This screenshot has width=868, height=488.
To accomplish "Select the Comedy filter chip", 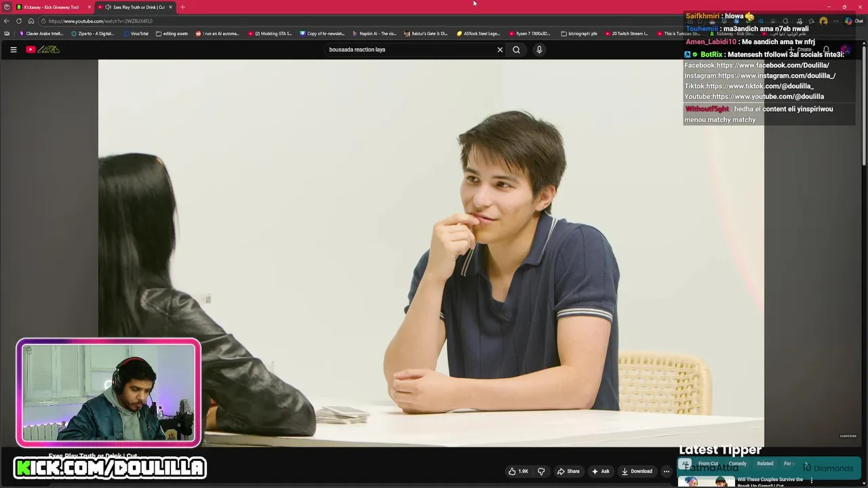I will (737, 464).
